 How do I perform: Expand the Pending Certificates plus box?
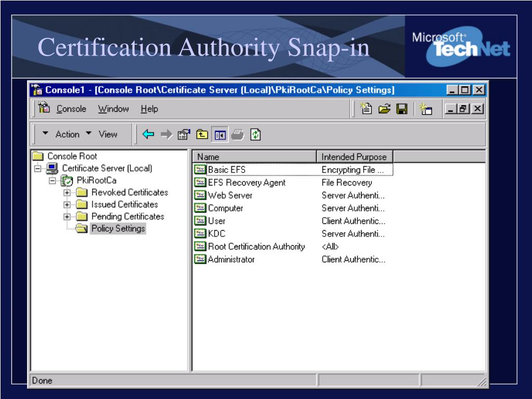pyautogui.click(x=66, y=217)
